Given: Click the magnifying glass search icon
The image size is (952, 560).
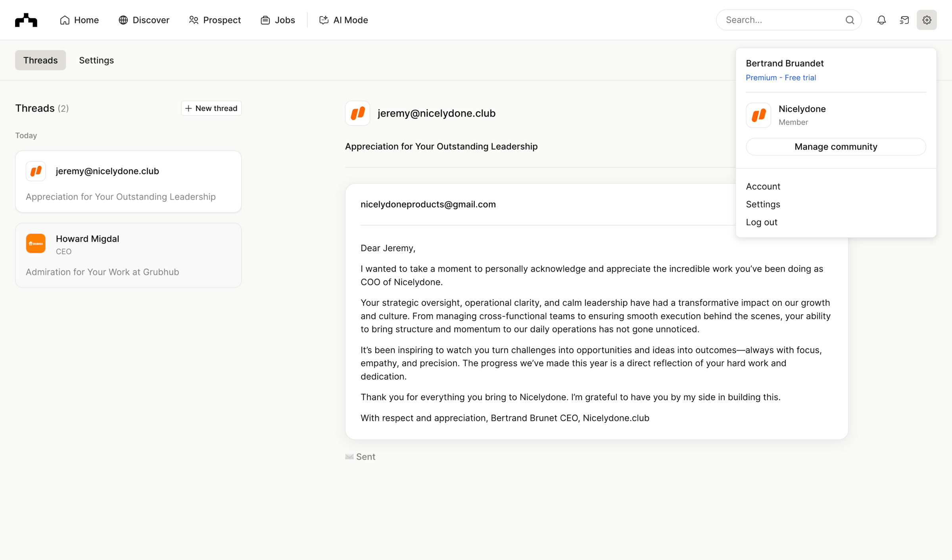Looking at the screenshot, I should click(x=850, y=20).
